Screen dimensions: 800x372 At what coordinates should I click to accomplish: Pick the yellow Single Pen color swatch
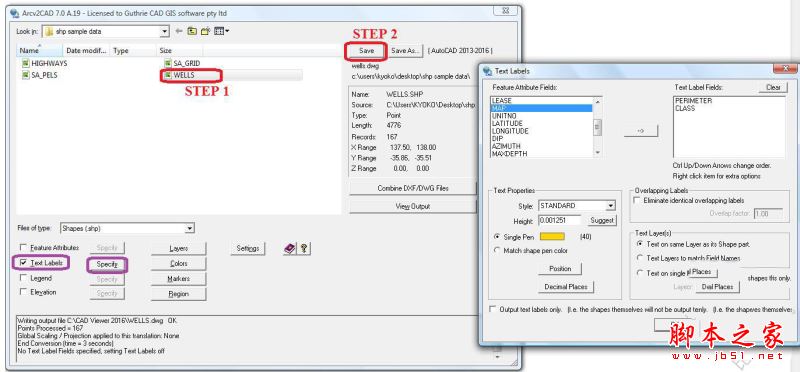[552, 237]
